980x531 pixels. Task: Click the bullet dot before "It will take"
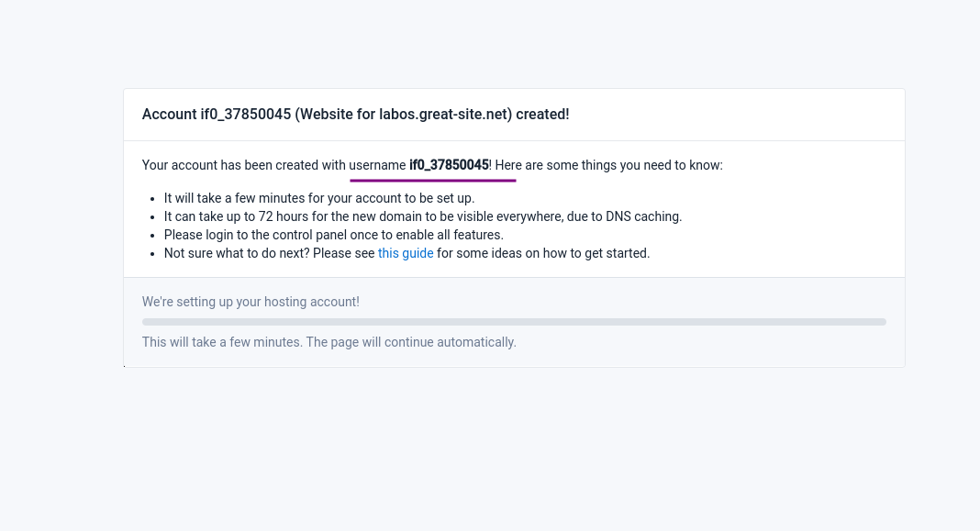point(152,198)
